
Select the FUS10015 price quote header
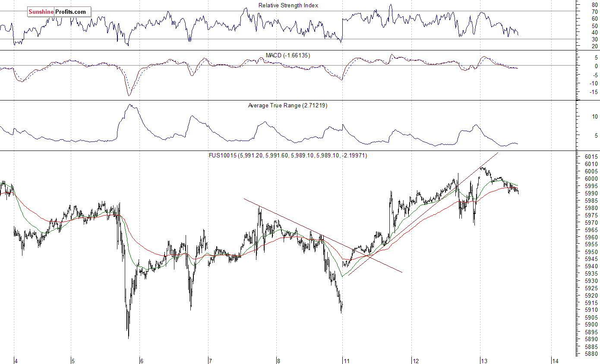tap(288, 155)
